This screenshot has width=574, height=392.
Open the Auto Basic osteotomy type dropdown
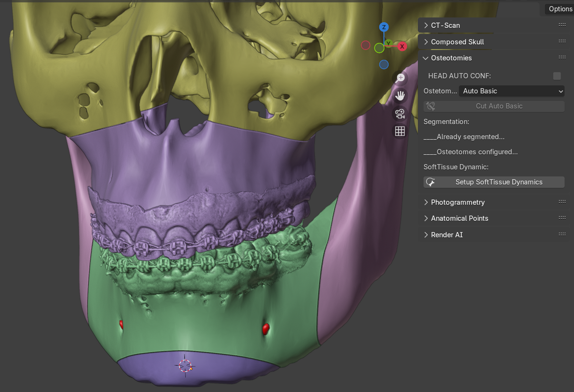(x=512, y=91)
